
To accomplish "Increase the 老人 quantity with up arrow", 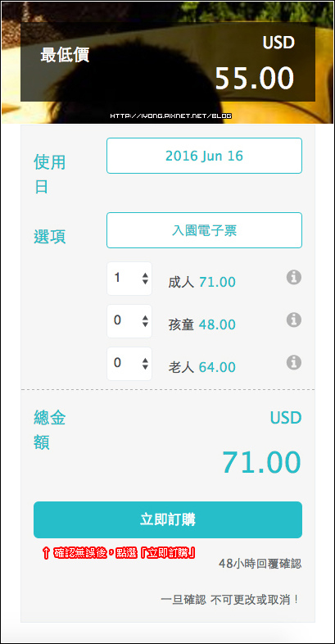I will 145,361.
